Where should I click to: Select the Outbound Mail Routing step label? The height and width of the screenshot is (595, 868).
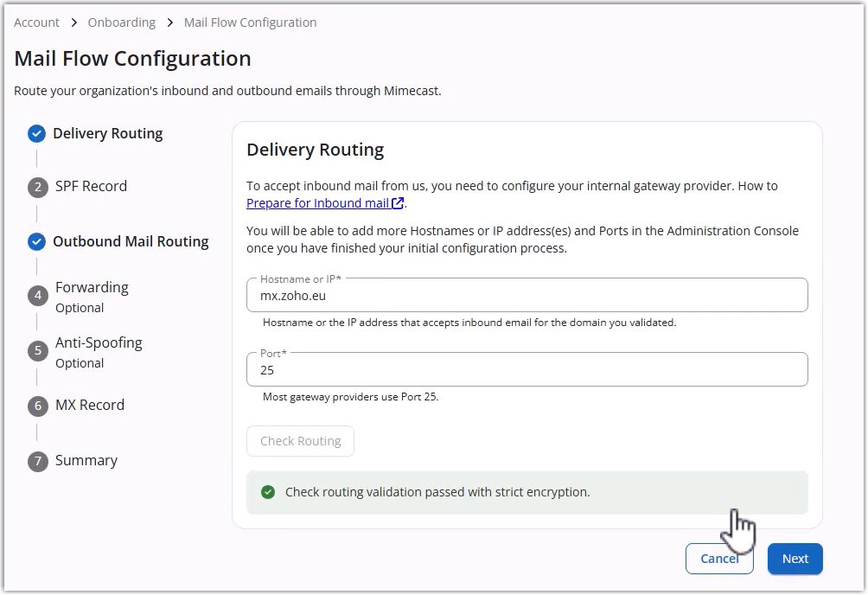[x=131, y=241]
